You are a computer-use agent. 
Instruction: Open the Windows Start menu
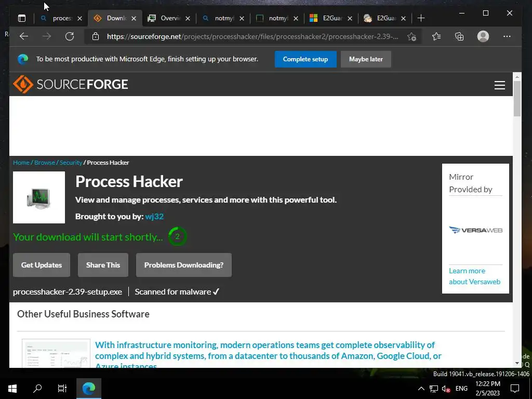(12, 389)
